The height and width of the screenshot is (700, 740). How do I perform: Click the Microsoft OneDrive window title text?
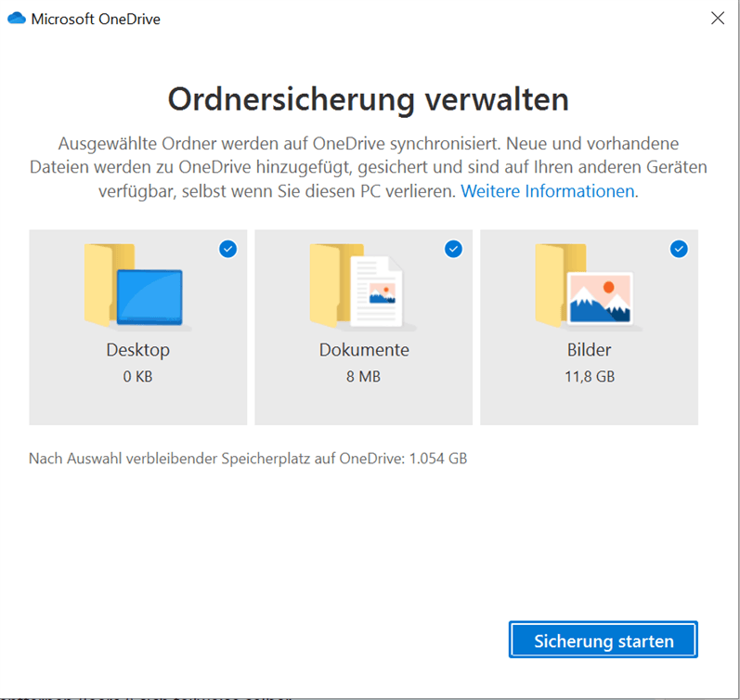(x=96, y=19)
